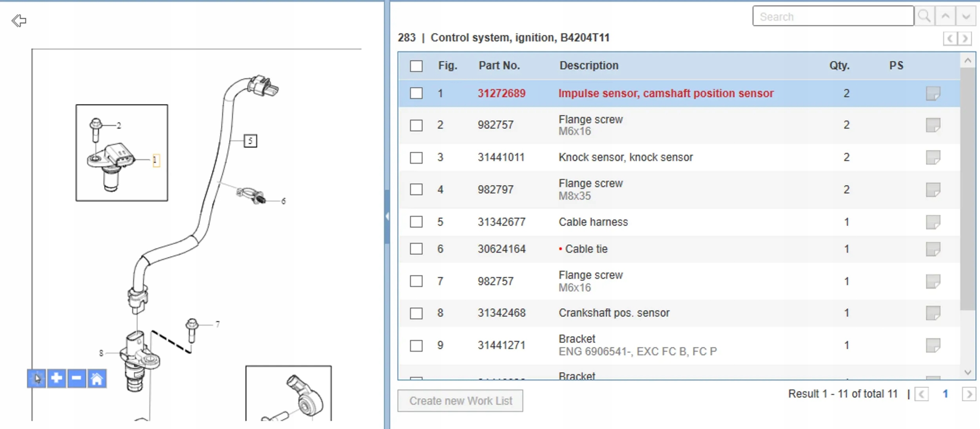Viewport: 980px width, 429px height.
Task: Select the pointer tool in diagram toolbar
Action: point(36,378)
